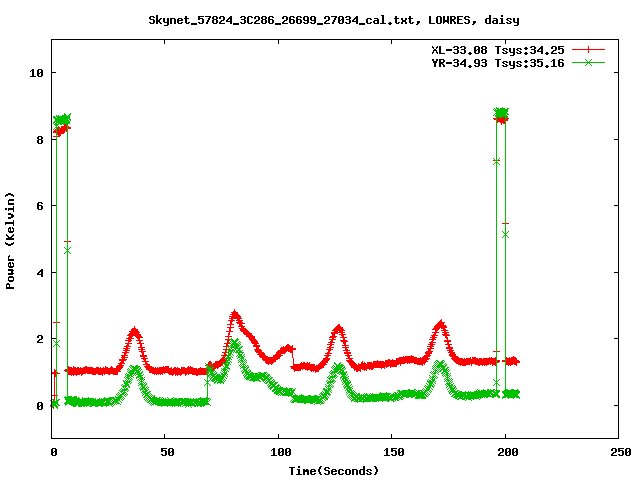
Task: Click the y-axis tick label 10
Action: pyautogui.click(x=36, y=73)
